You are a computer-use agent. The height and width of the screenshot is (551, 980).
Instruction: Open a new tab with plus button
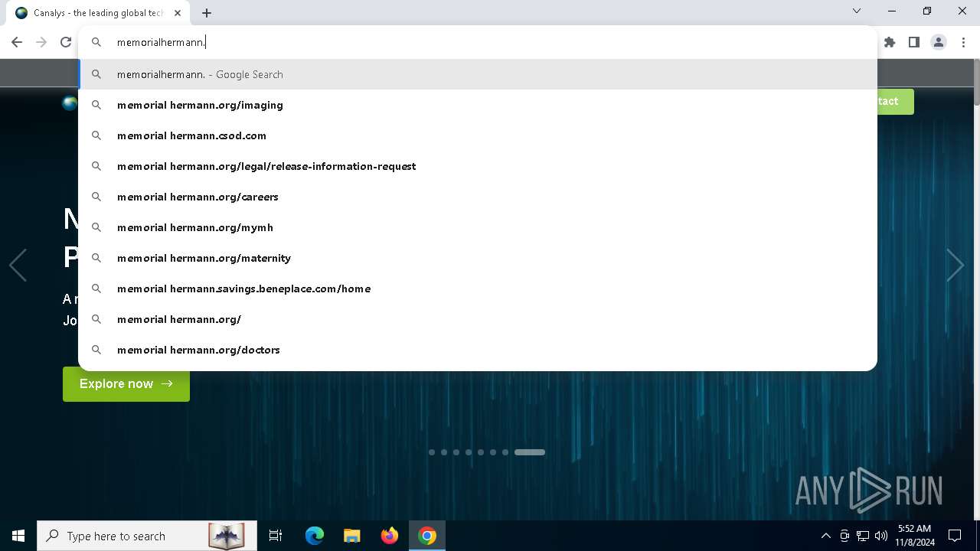click(x=207, y=13)
